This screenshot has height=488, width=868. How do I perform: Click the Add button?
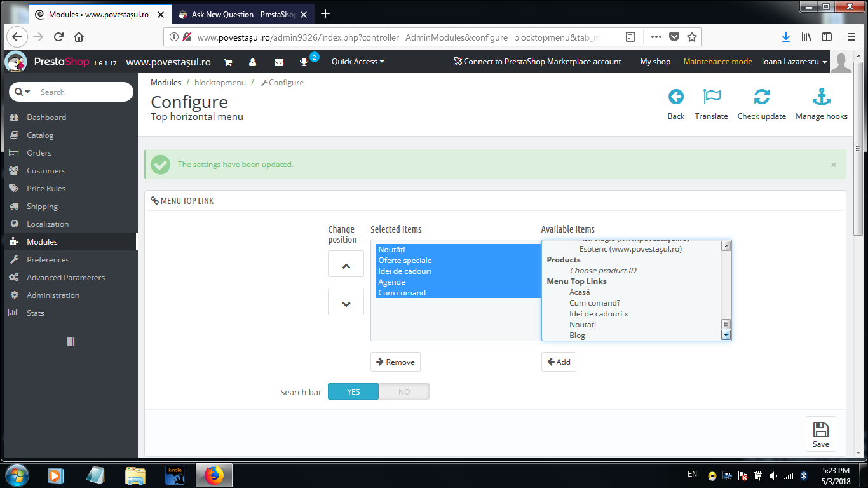[559, 362]
